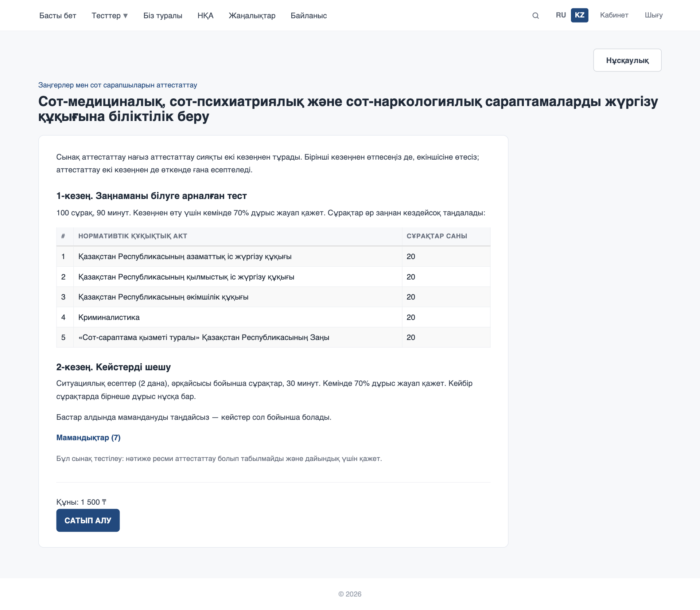Open the Нұсқаулық button
The width and height of the screenshot is (700, 610).
[627, 60]
